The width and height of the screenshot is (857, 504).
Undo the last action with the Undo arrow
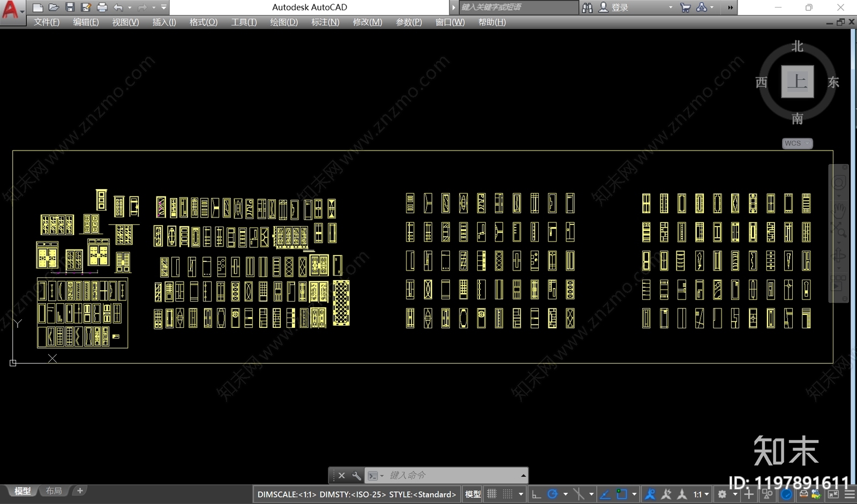118,7
